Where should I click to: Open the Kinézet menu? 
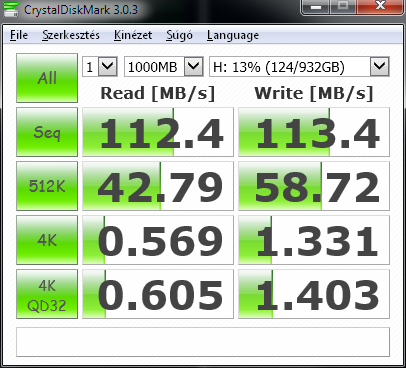[133, 35]
